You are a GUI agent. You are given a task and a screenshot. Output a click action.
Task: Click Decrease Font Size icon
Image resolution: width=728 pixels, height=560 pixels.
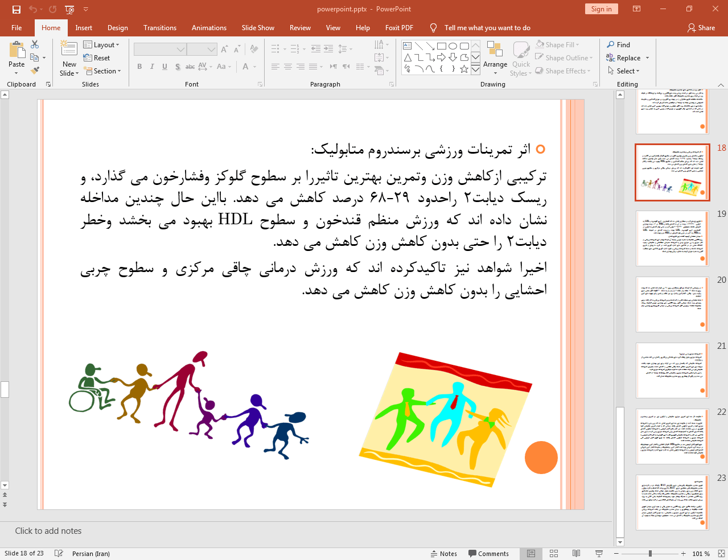pyautogui.click(x=237, y=50)
